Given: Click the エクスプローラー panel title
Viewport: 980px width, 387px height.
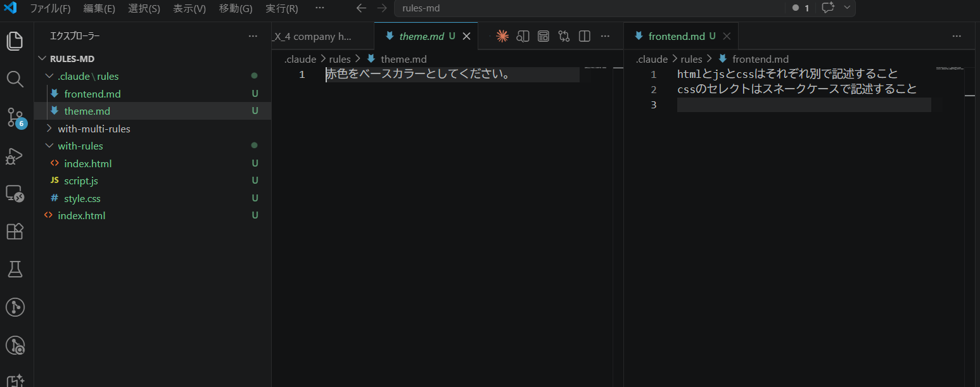Looking at the screenshot, I should tap(75, 36).
